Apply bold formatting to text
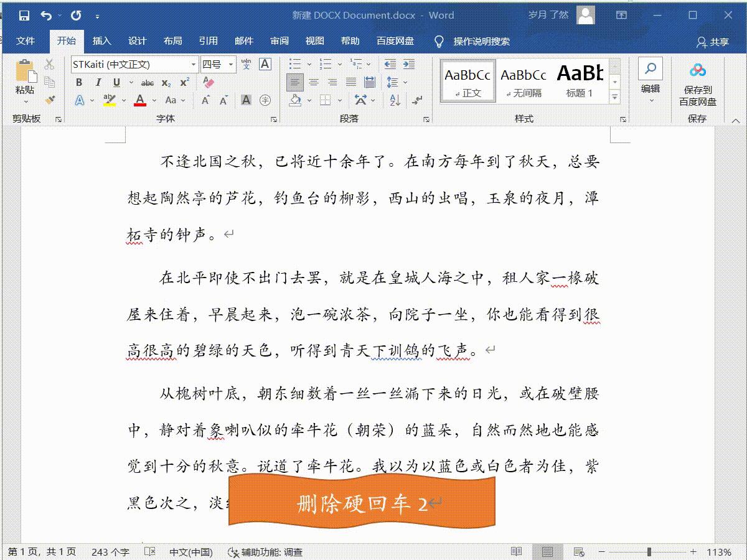 (x=79, y=82)
